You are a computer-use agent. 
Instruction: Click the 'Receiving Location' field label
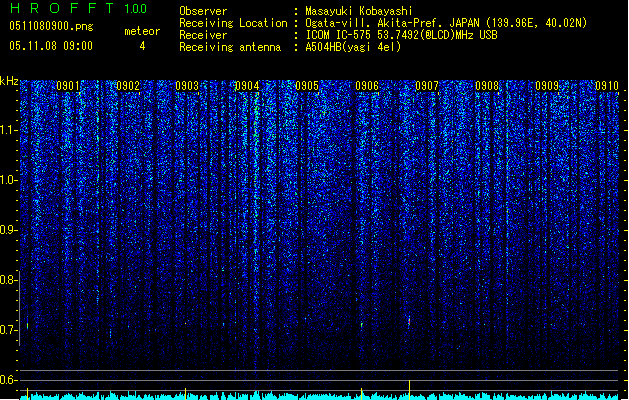pos(233,23)
